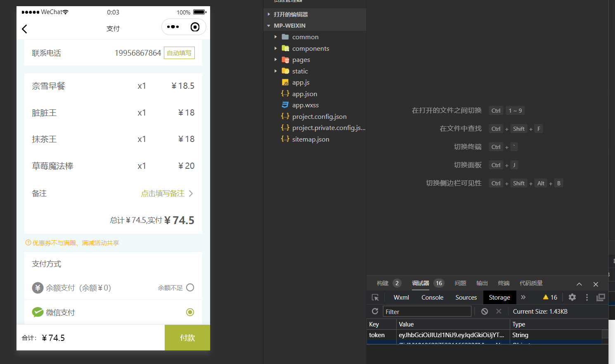Open the Sources devtools tab
Screen dimensions: 615x364
[x=466, y=297]
